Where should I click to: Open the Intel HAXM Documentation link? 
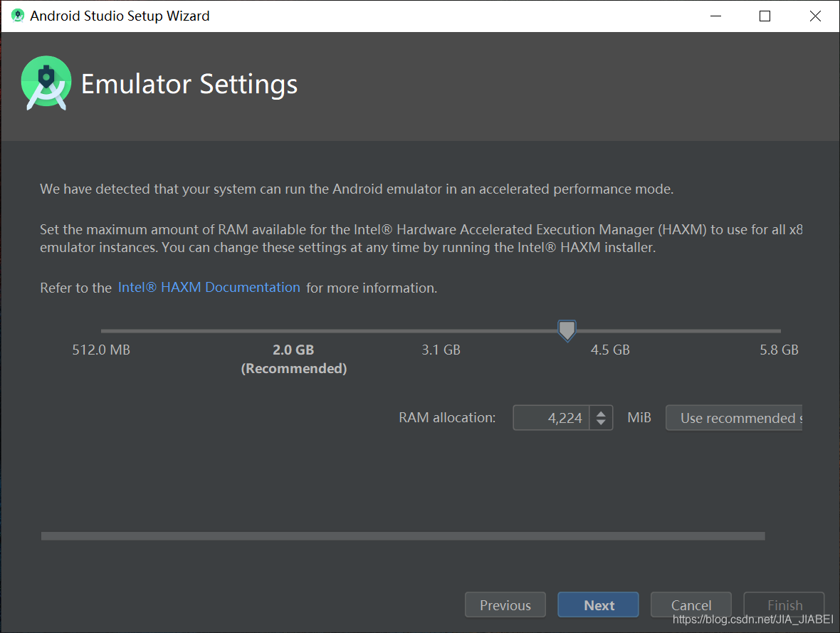pos(209,287)
